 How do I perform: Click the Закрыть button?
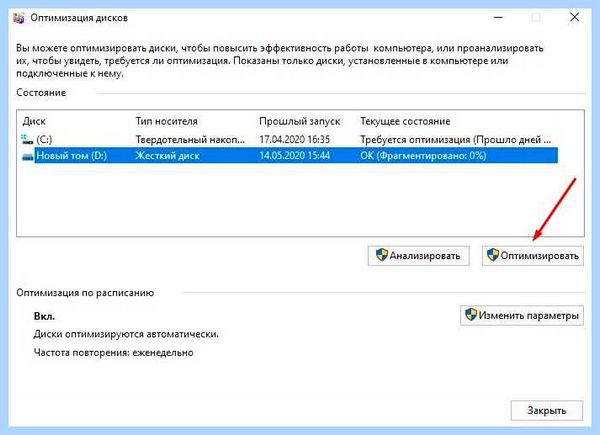(x=547, y=411)
